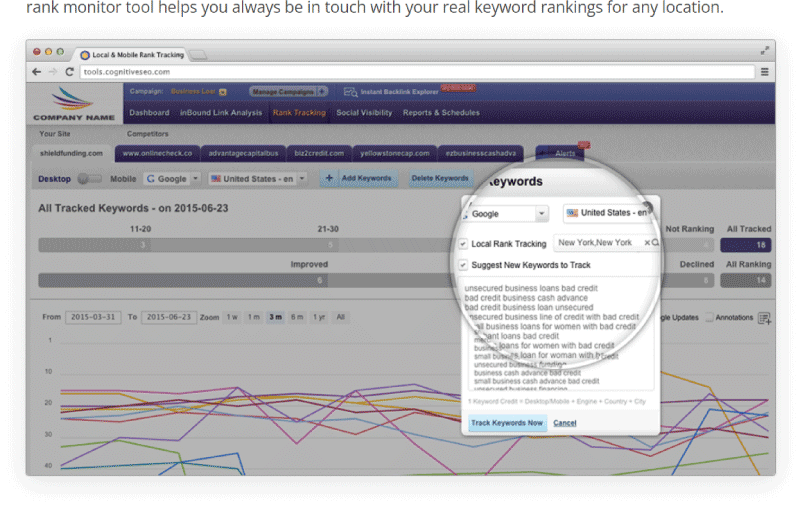800x530 pixels.
Task: Open United States - en toolbar dropdown
Action: (x=258, y=179)
